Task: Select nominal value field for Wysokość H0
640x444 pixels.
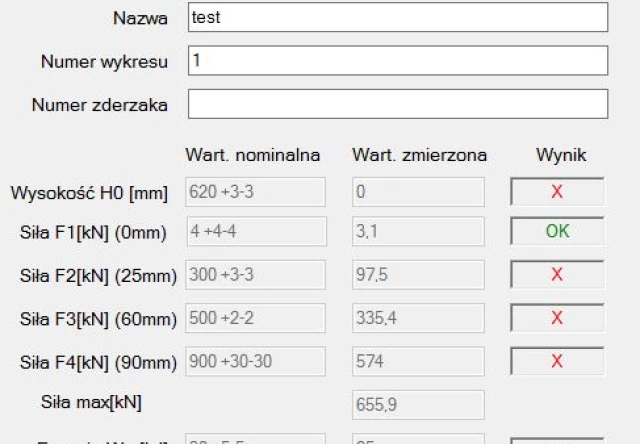Action: (256, 192)
